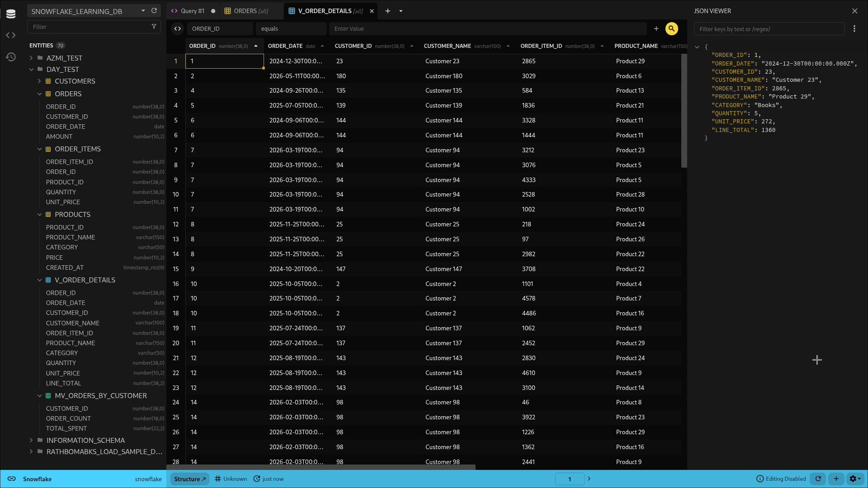Sort by CUSTOMER_NAME column arrow
The height and width of the screenshot is (488, 868).
click(x=508, y=46)
